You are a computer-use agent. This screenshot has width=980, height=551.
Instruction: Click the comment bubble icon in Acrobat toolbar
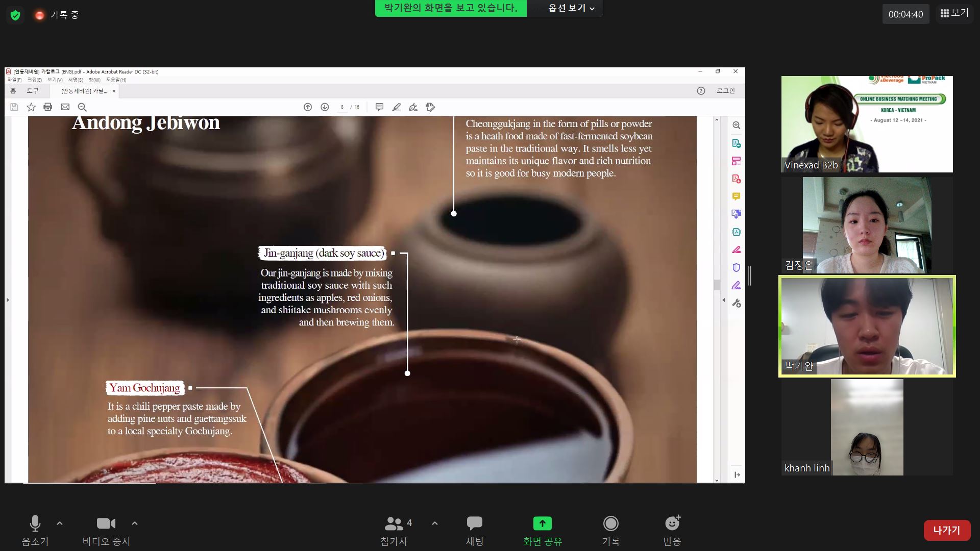point(379,107)
